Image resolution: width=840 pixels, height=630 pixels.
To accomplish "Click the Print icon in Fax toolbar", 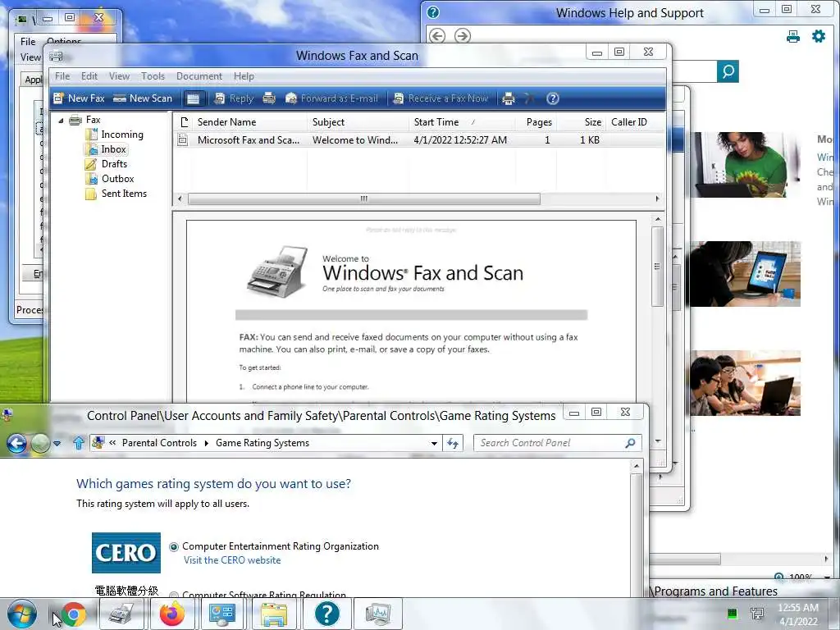I will click(509, 98).
